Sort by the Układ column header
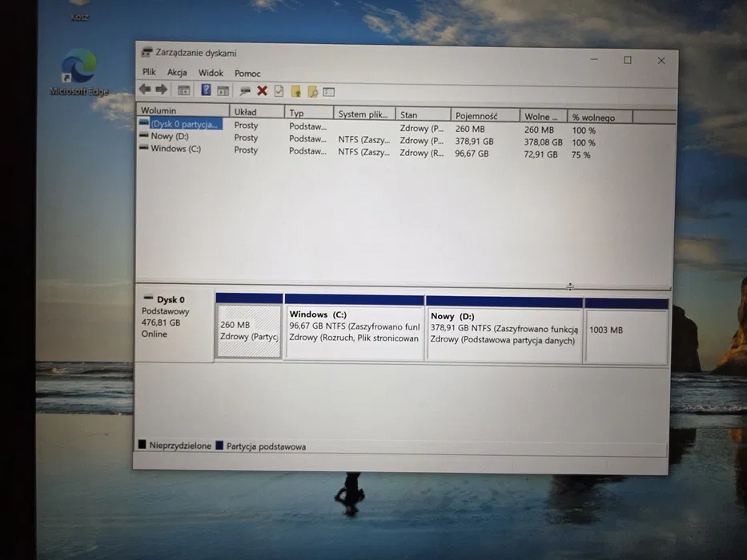This screenshot has width=747, height=560. click(257, 112)
